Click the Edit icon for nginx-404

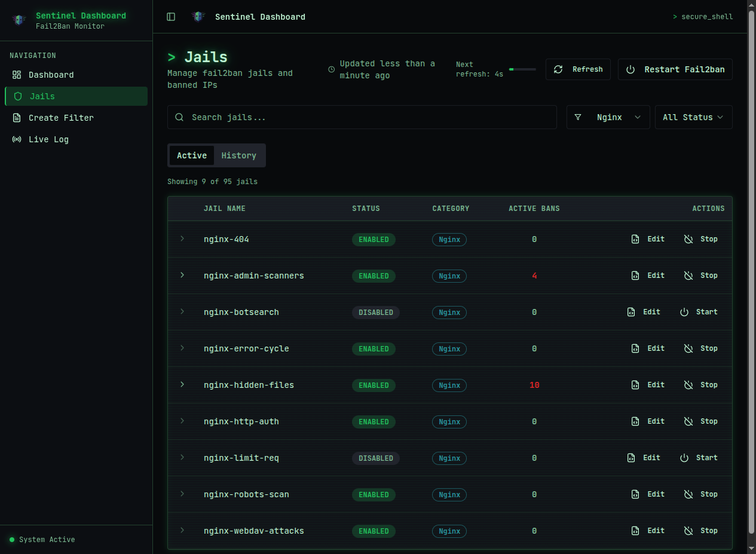click(x=635, y=238)
